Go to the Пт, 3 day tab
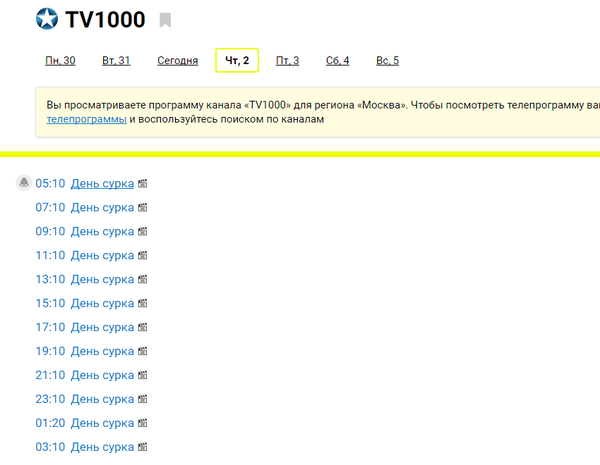This screenshot has width=600, height=465. click(x=287, y=61)
